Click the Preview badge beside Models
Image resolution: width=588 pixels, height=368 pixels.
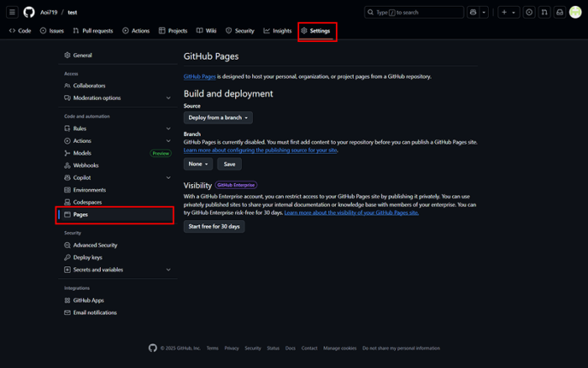[160, 154]
